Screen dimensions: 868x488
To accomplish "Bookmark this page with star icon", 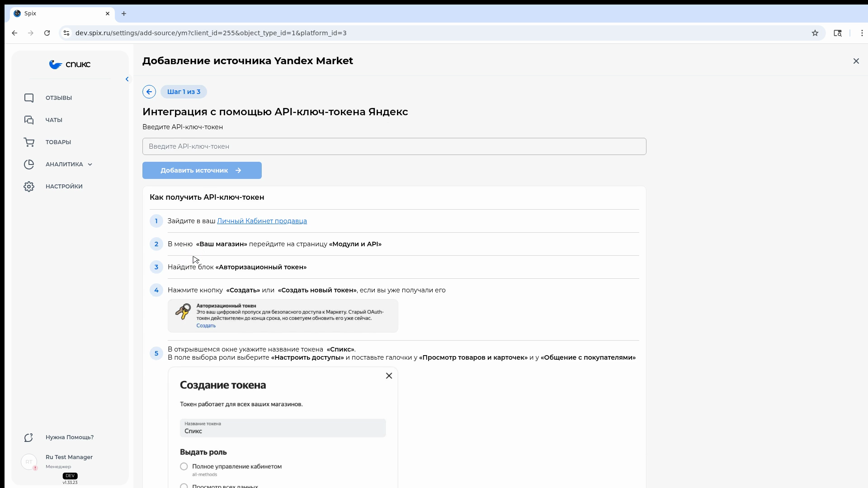I will click(815, 33).
